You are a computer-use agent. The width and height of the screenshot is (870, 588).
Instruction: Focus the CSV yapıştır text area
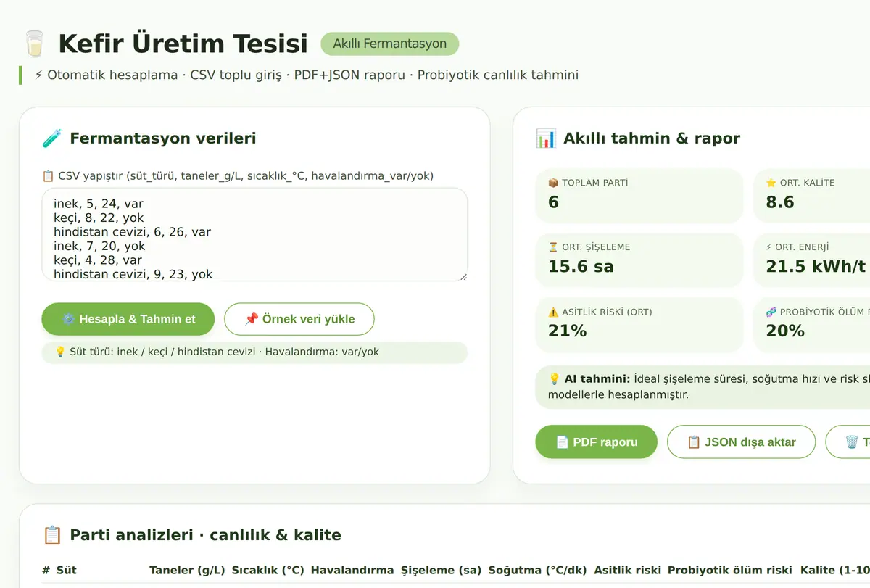coord(254,235)
